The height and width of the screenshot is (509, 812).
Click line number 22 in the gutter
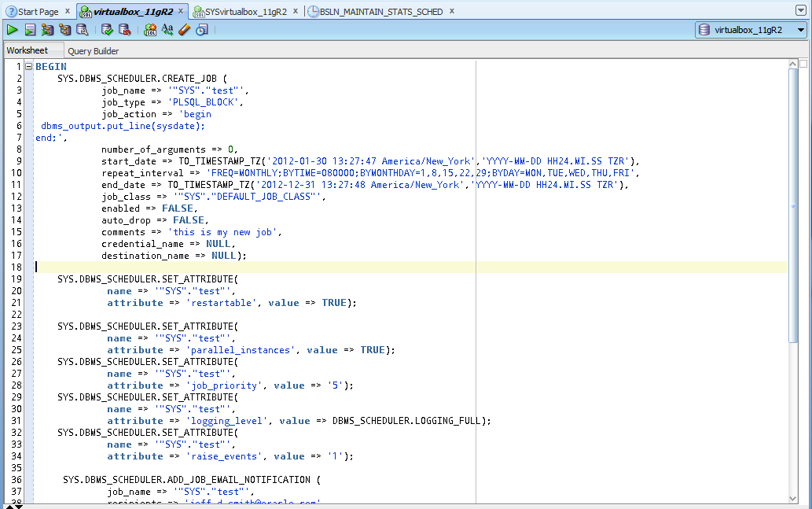point(17,315)
